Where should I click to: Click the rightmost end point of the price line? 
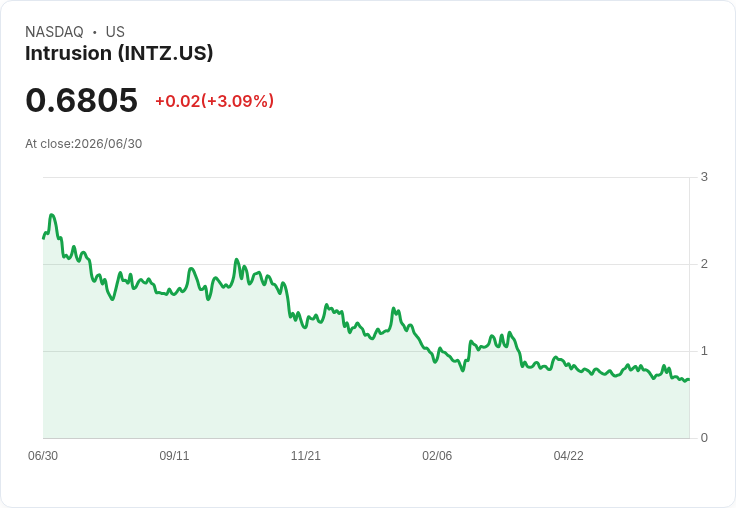(x=689, y=379)
